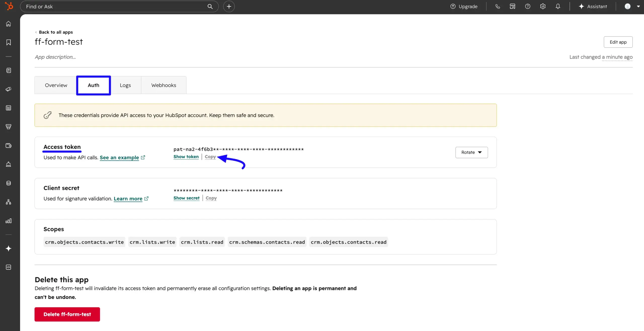Screen dimensions: 644x331
Task: Open the Commerce wallet icon in sidebar
Action: [9, 145]
